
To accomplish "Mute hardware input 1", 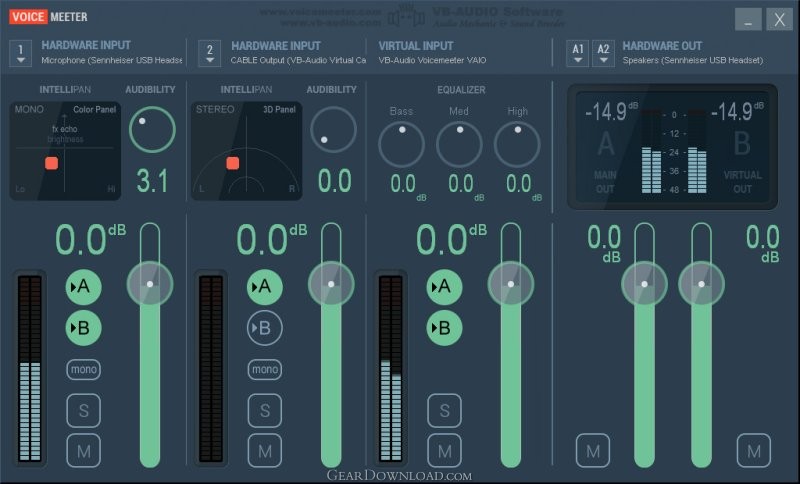I will tap(84, 451).
